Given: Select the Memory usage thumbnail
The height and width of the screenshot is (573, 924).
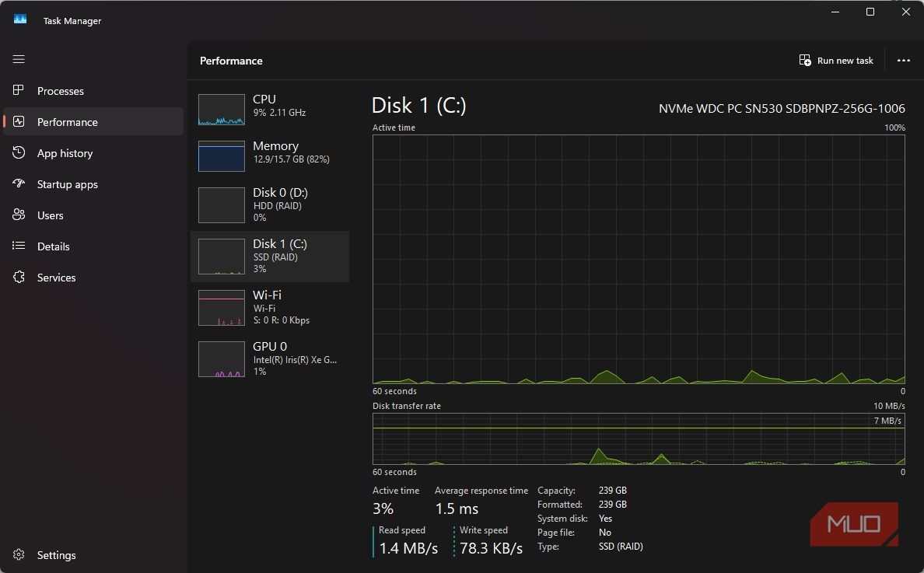Looking at the screenshot, I should point(222,156).
